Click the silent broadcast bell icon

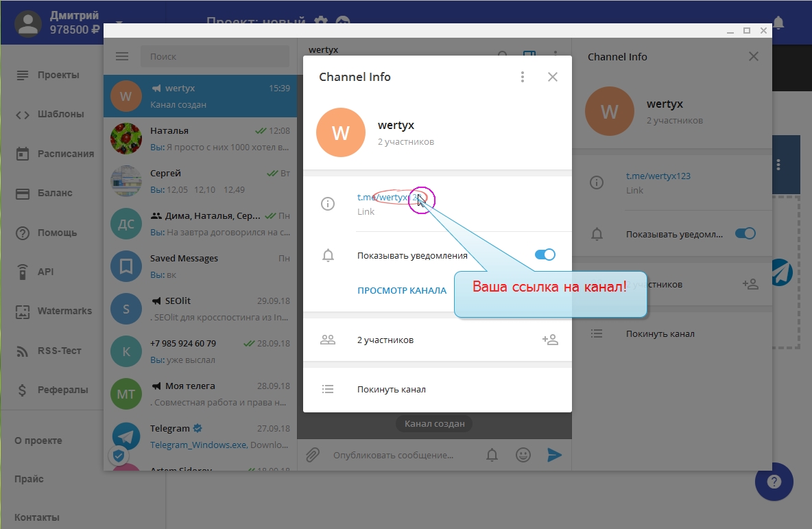pyautogui.click(x=492, y=455)
